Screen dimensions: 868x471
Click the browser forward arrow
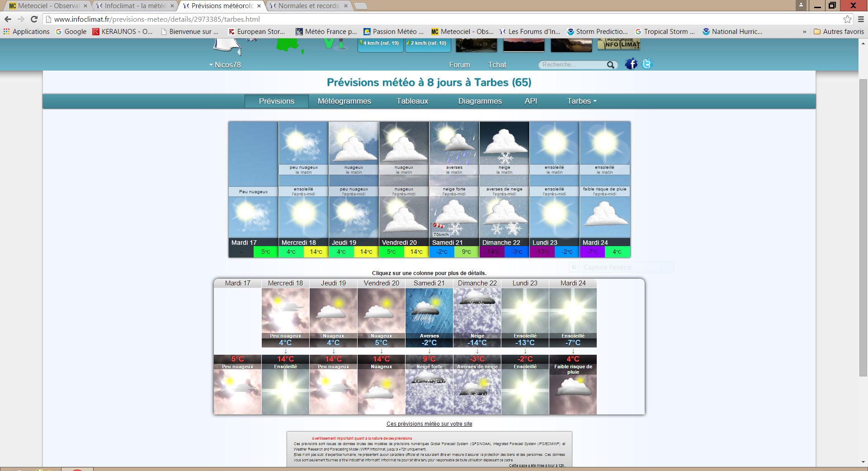[x=21, y=19]
